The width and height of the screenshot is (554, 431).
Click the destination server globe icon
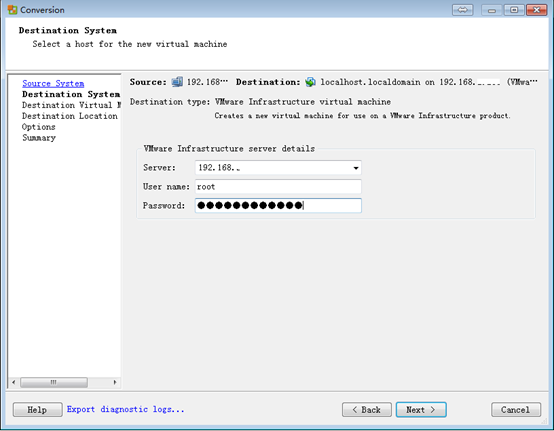(x=310, y=82)
